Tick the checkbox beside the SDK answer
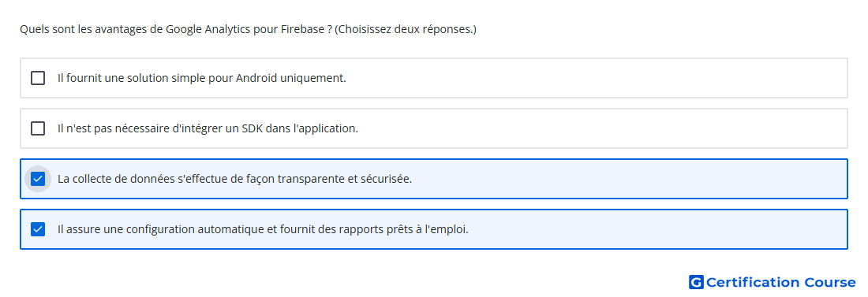Image resolution: width=868 pixels, height=297 pixels. click(x=38, y=128)
